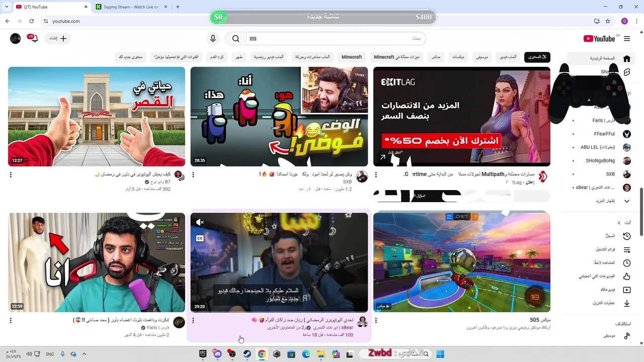644x362 pixels.
Task: Select the موسيقى filter chip
Action: coord(482,57)
